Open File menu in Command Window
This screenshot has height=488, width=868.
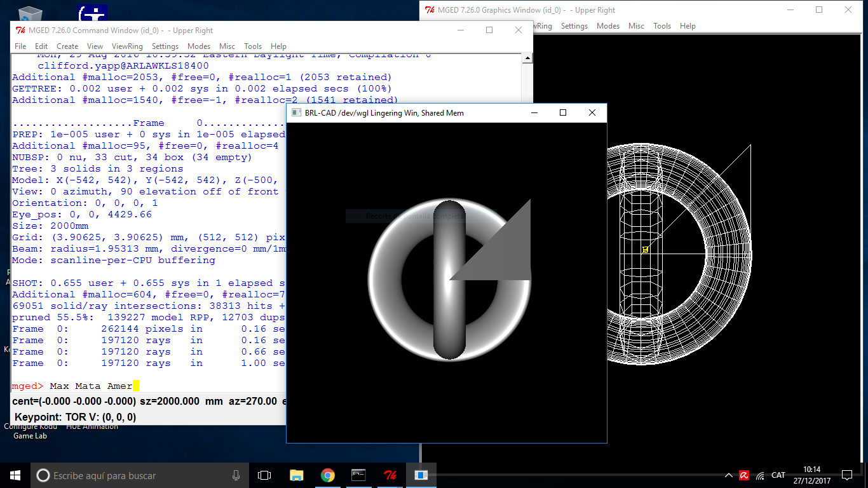20,46
